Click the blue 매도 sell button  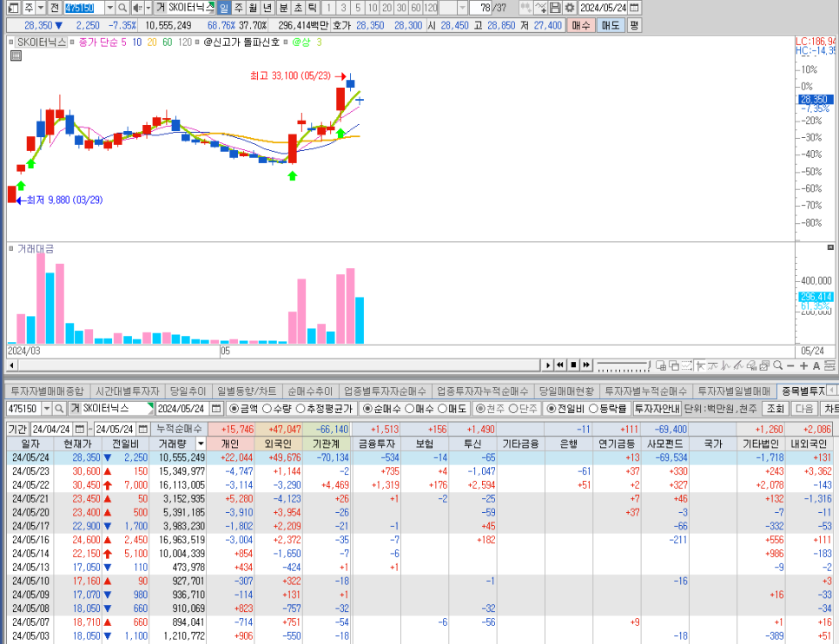(611, 25)
